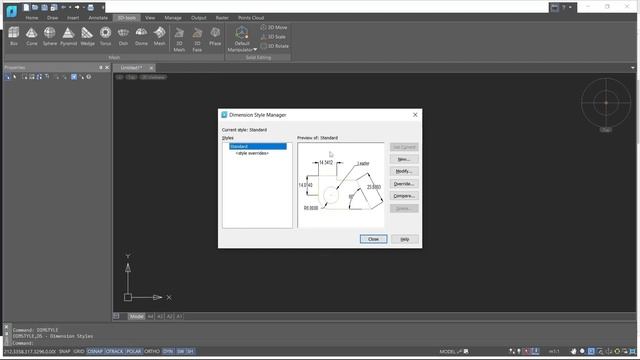Switch to the Output ribbon tab
The height and width of the screenshot is (360, 640).
(x=198, y=18)
